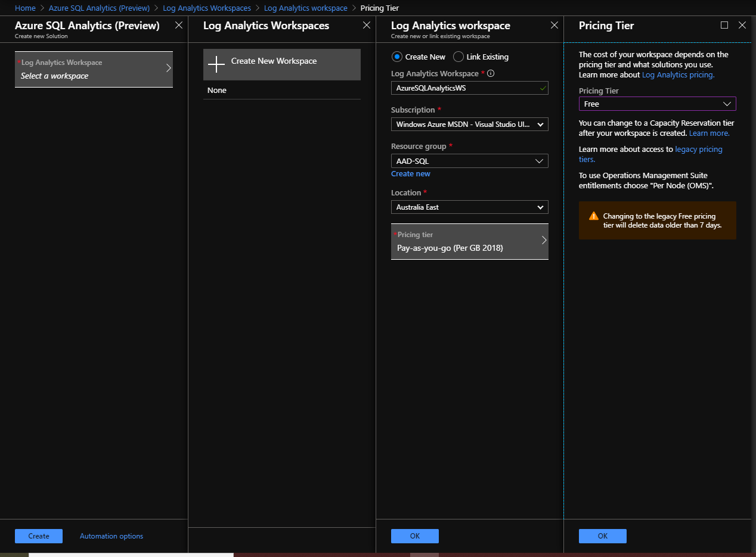Click Create new resource group link
Image resolution: width=756 pixels, height=557 pixels.
[411, 174]
